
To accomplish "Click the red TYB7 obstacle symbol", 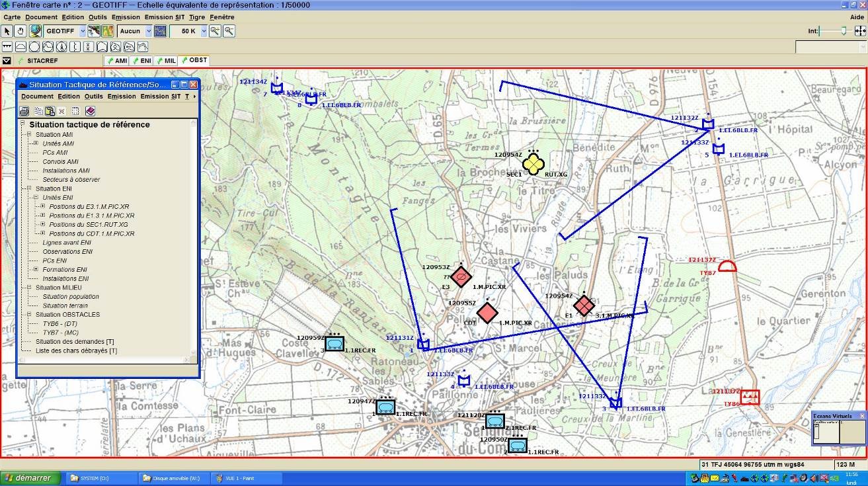I will 727,266.
